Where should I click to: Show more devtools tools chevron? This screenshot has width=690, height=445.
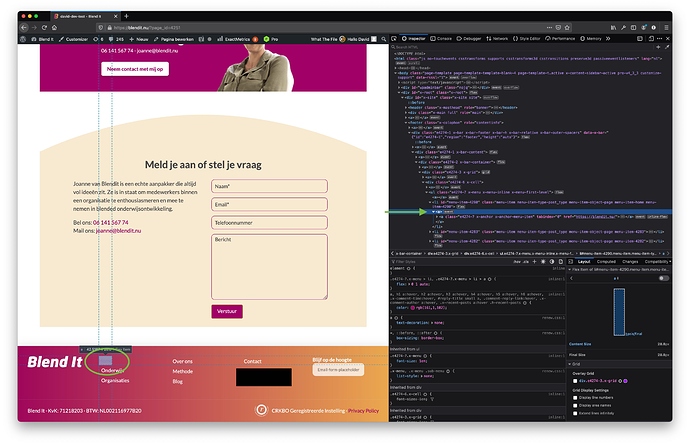click(608, 39)
